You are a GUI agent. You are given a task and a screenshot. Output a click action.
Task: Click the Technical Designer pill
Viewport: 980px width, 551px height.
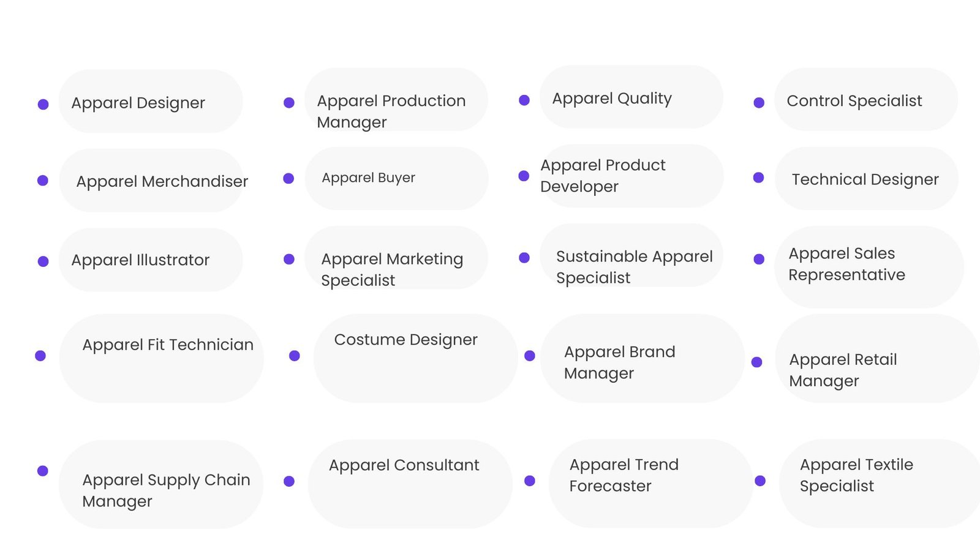865,179
